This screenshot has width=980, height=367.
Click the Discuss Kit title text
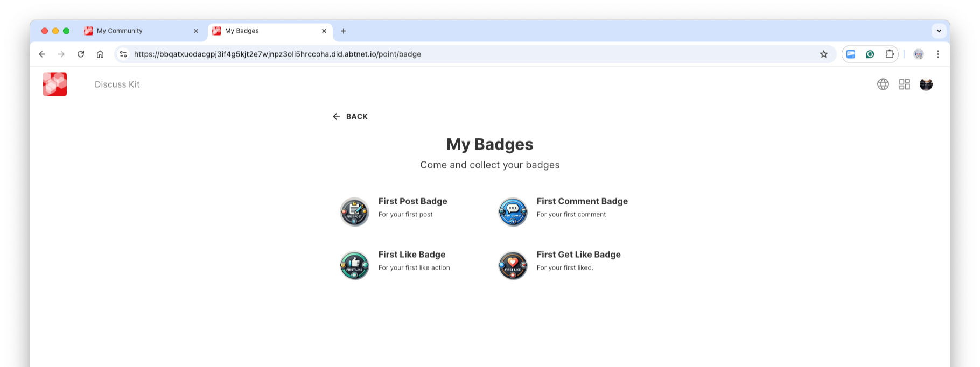(x=117, y=84)
